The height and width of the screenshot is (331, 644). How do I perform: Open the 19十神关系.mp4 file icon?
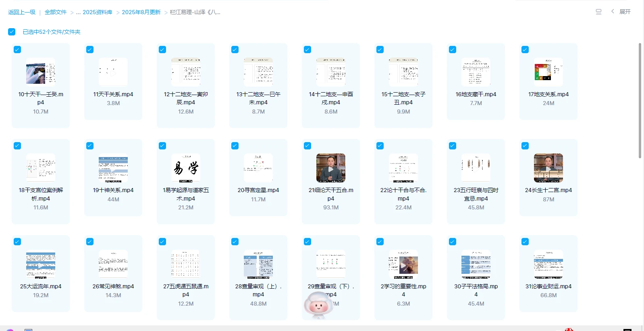coord(113,168)
